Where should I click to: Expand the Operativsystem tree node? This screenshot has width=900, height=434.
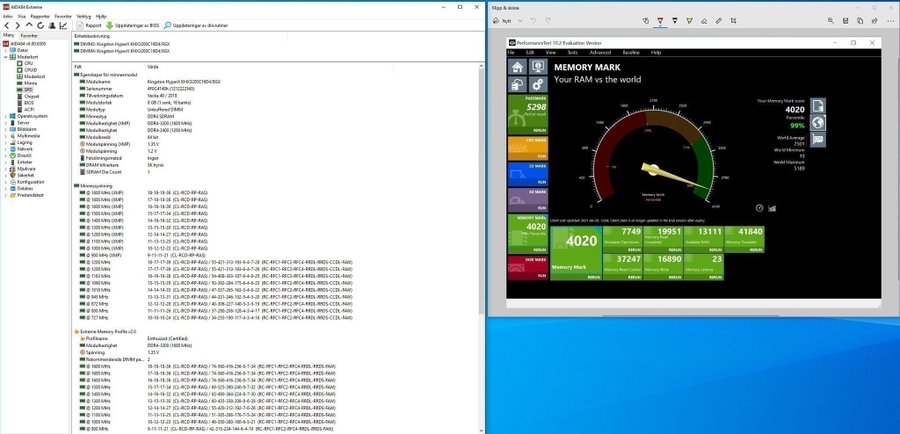point(6,116)
